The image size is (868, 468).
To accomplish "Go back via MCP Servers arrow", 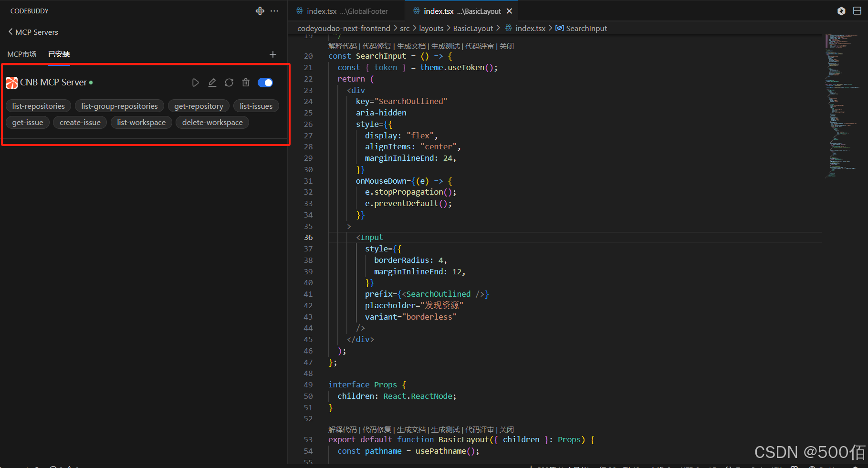I will tap(10, 32).
